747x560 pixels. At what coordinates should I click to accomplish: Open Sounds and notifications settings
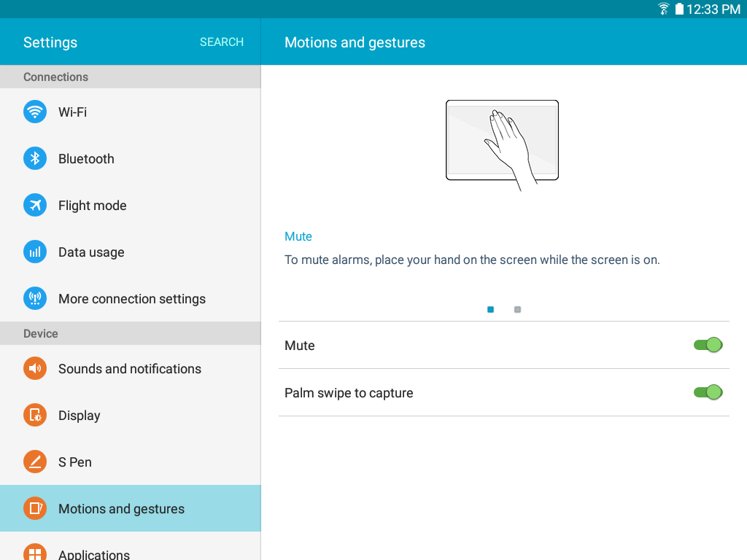point(131,368)
